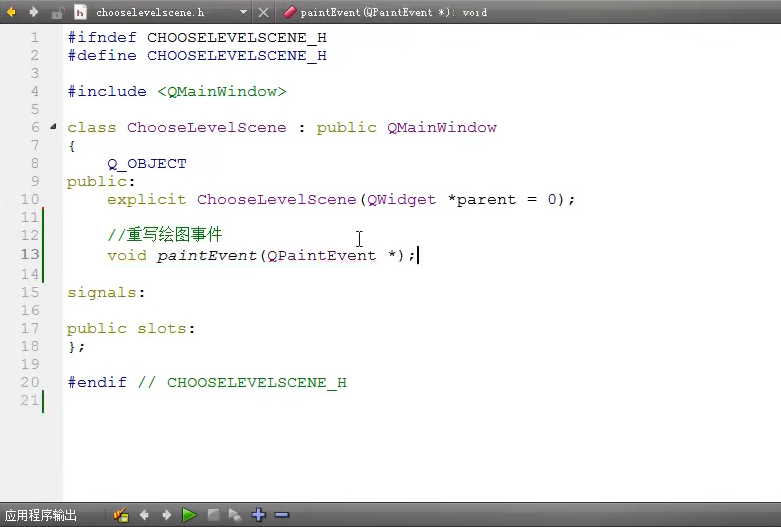The width and height of the screenshot is (781, 527).
Task: Click the header file type icon
Action: click(80, 12)
